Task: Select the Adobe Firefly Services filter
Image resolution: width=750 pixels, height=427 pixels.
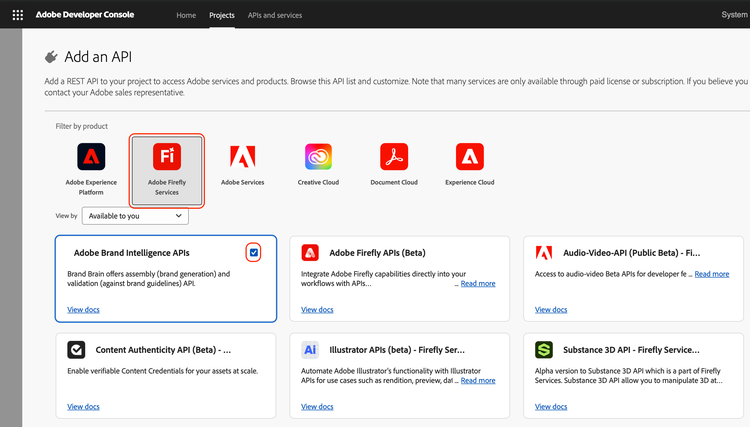Action: coord(167,171)
